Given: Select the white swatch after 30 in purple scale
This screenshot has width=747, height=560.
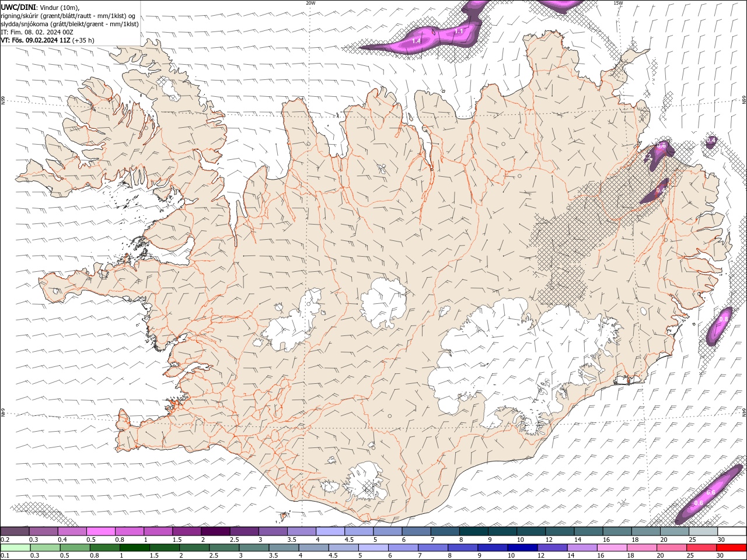Looking at the screenshot, I should tap(732, 531).
